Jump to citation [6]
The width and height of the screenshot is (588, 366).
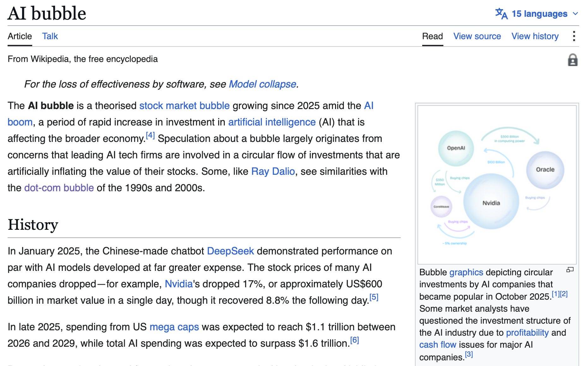click(355, 340)
